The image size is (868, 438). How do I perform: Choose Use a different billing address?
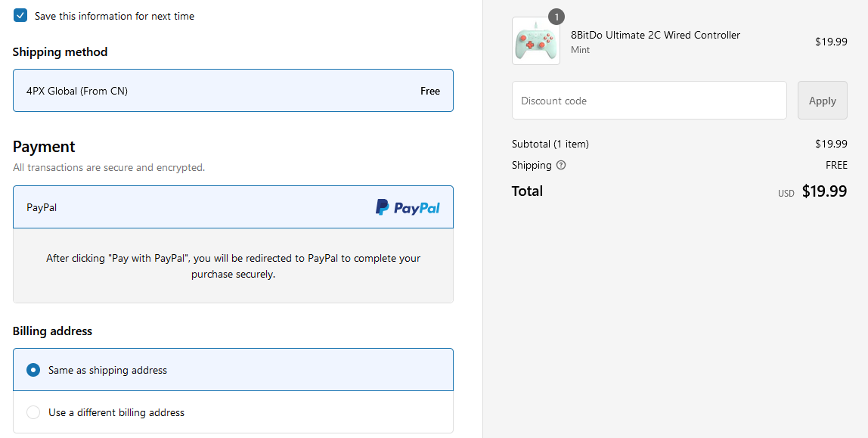(x=233, y=412)
